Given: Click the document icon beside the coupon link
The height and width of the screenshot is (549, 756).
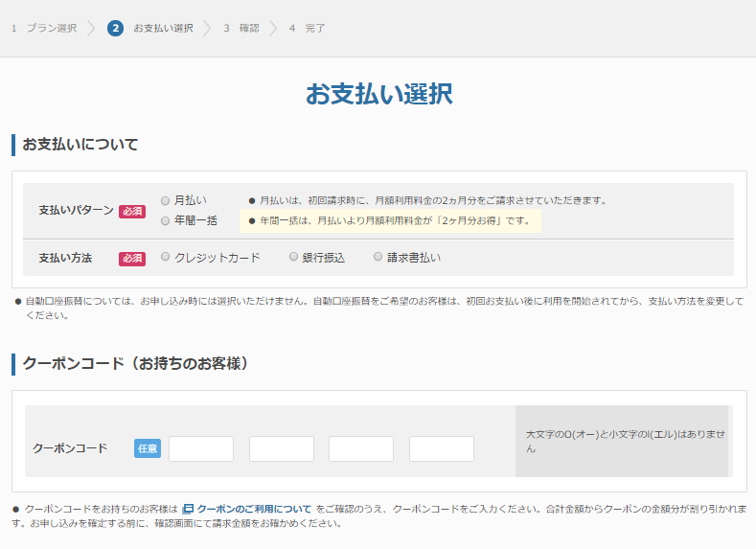Looking at the screenshot, I should pos(188,509).
